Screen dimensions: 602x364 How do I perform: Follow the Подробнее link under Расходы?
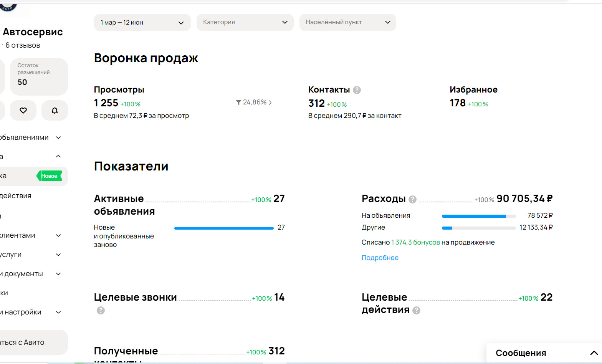coord(380,258)
